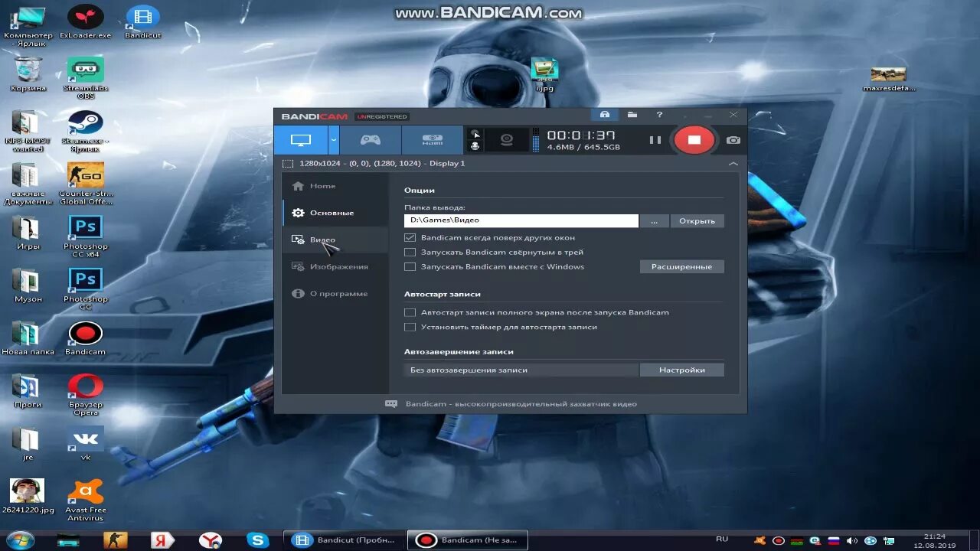Click the Открыть button
The width and height of the screenshot is (980, 551).
click(x=697, y=220)
